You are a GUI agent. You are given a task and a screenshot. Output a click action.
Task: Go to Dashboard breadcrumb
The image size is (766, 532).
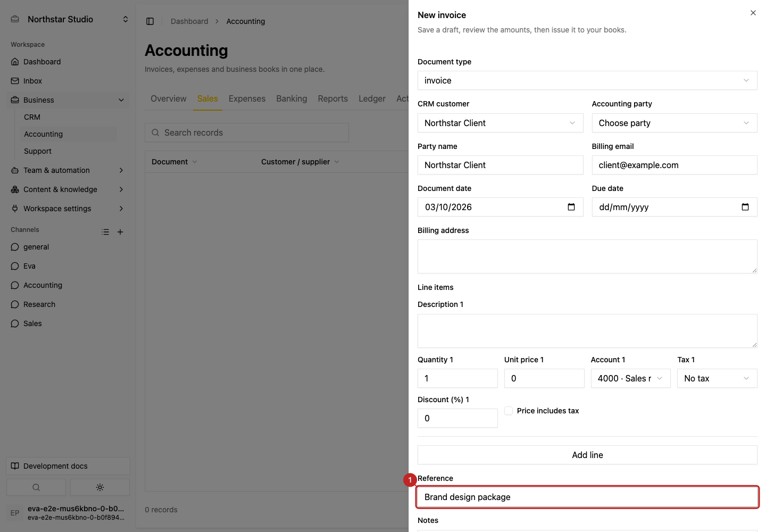point(189,21)
